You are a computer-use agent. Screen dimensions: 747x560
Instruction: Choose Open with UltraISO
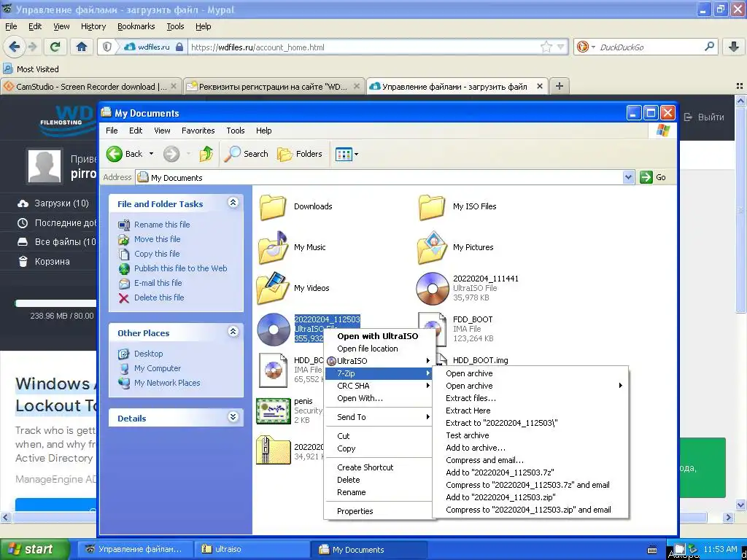(378, 336)
